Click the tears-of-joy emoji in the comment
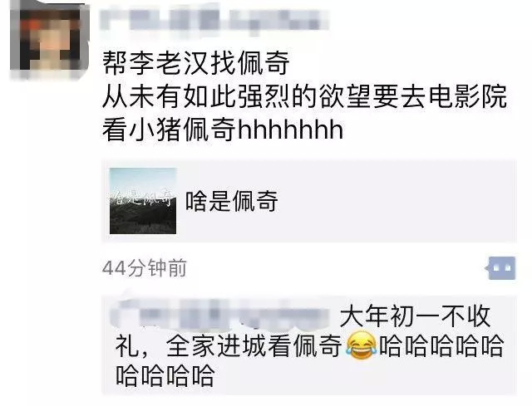The image size is (532, 406). pos(362,345)
